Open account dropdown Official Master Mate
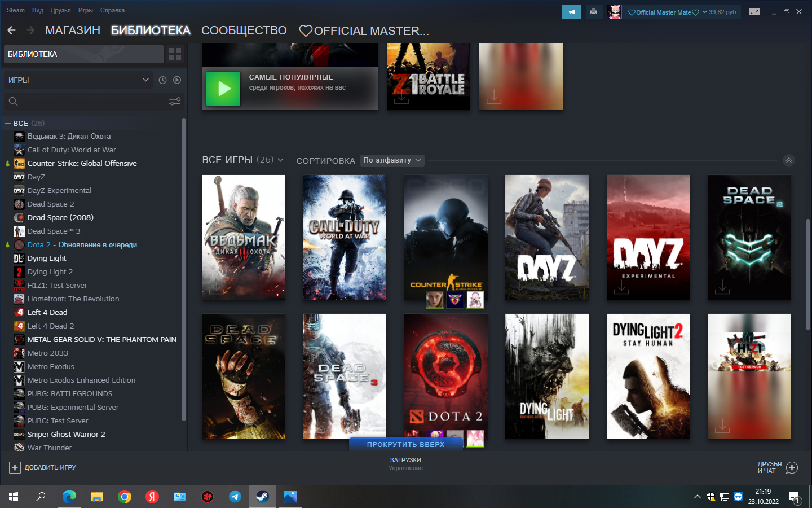812x508 pixels. point(667,12)
